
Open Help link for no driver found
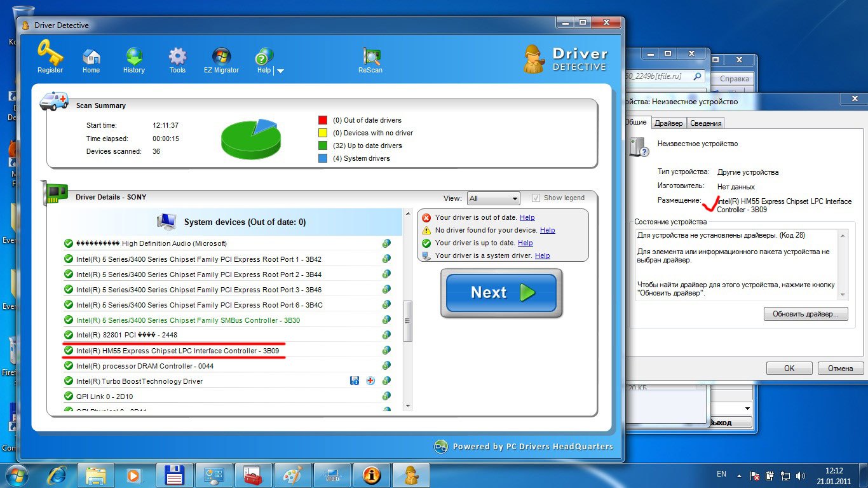tap(547, 230)
